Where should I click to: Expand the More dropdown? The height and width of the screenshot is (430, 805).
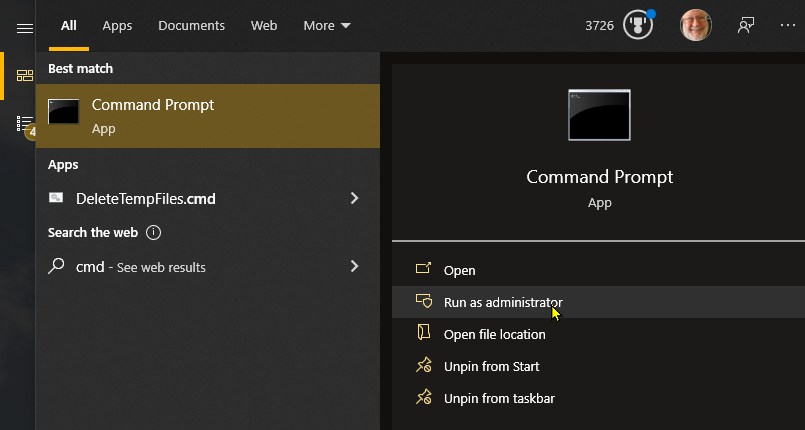click(x=327, y=26)
